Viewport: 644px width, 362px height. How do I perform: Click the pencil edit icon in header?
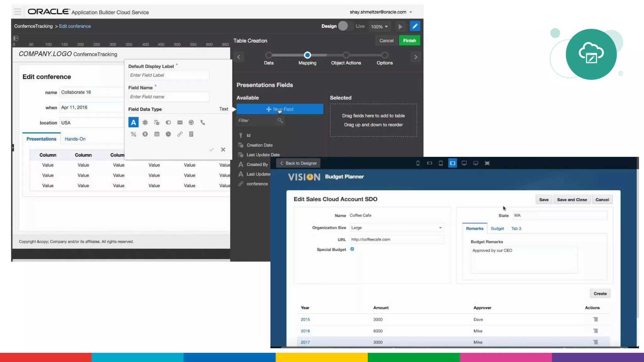(x=415, y=26)
